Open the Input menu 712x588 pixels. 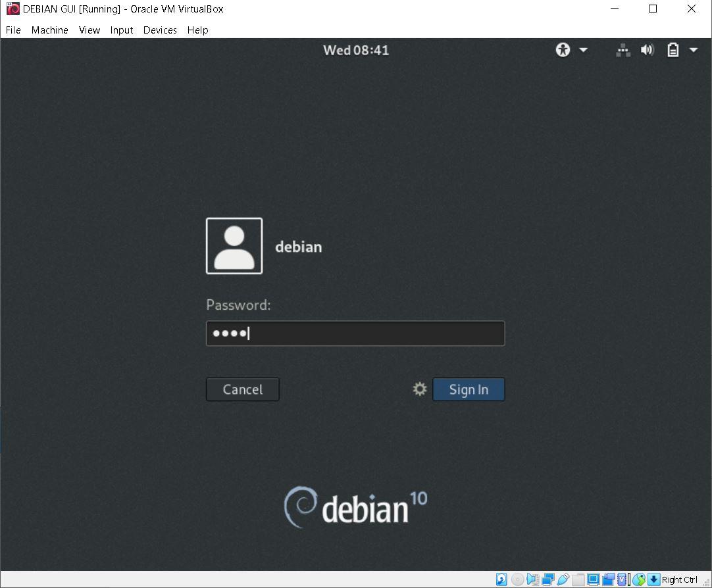pyautogui.click(x=121, y=30)
